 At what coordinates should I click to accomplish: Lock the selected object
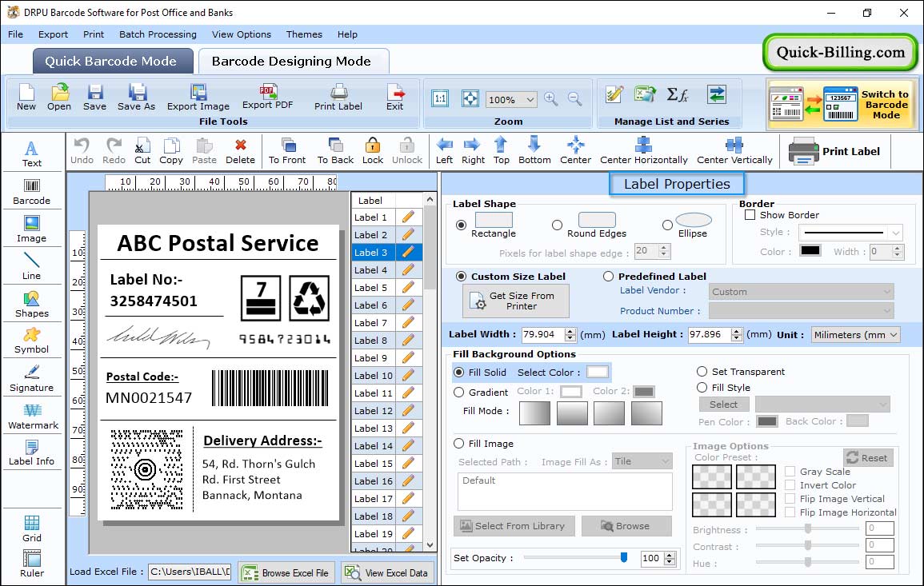click(373, 151)
